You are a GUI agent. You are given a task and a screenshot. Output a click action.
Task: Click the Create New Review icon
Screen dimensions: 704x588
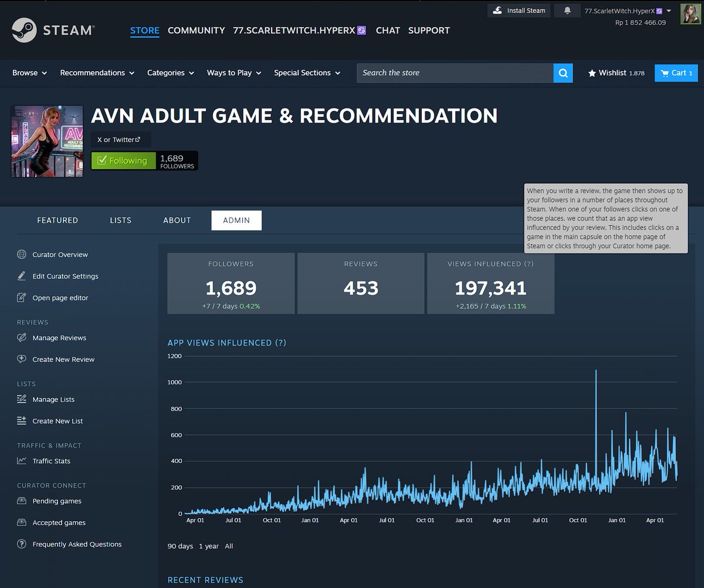(x=22, y=359)
